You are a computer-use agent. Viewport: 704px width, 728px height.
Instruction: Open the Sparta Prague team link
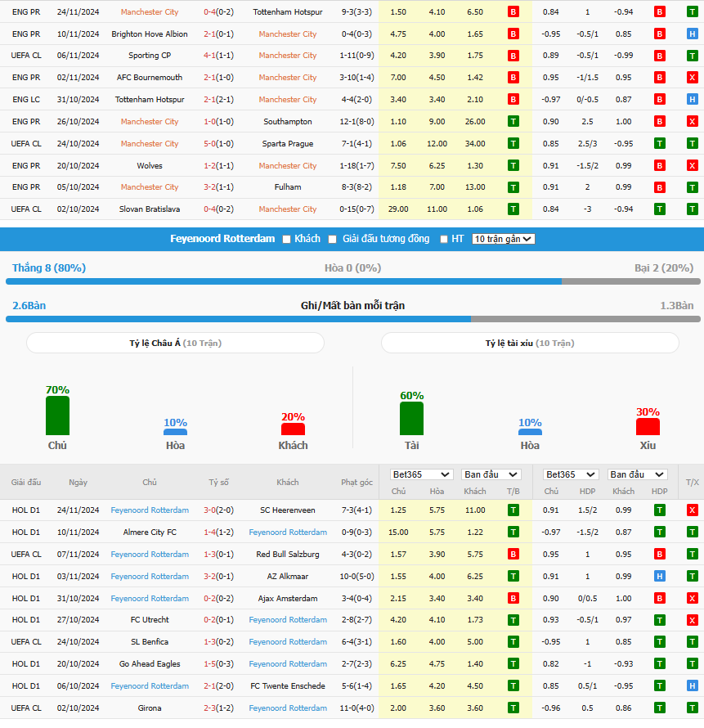[288, 144]
